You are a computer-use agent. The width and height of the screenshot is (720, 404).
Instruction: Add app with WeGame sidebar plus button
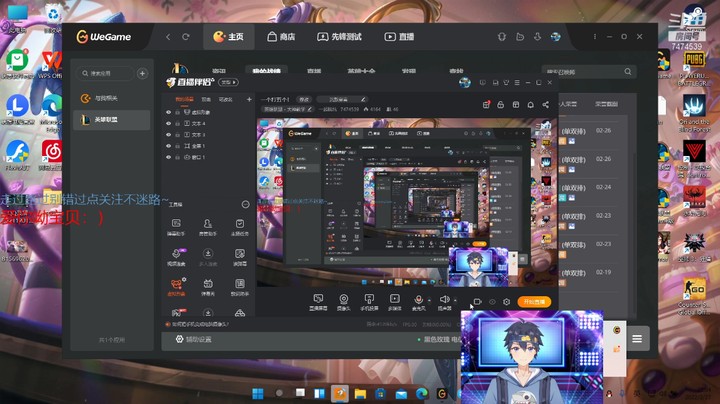point(142,73)
